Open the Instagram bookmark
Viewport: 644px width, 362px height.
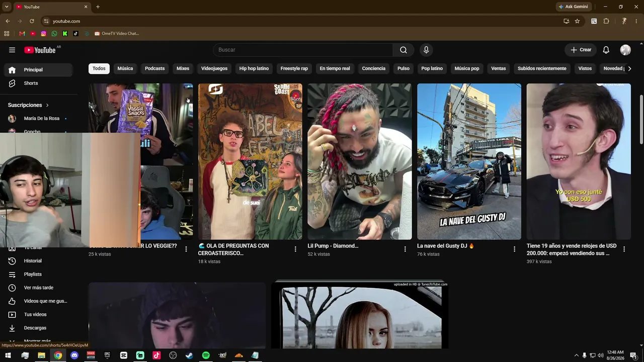(44, 34)
